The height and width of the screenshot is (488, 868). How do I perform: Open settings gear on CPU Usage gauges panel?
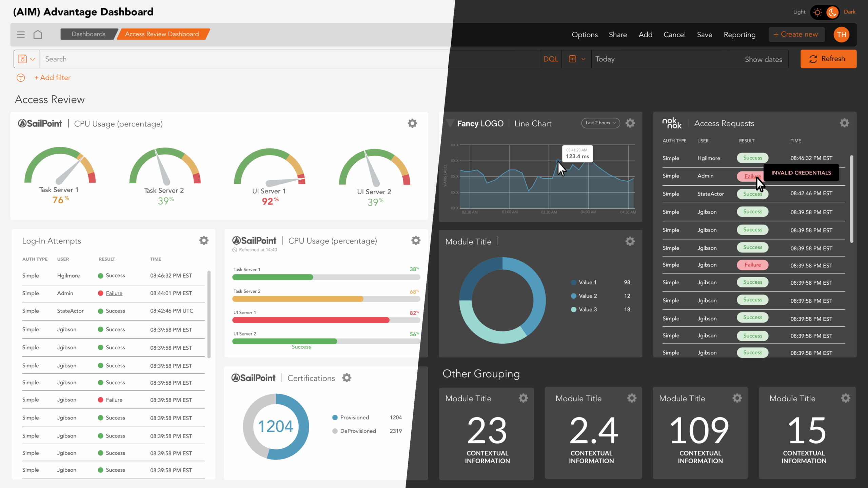(x=412, y=123)
